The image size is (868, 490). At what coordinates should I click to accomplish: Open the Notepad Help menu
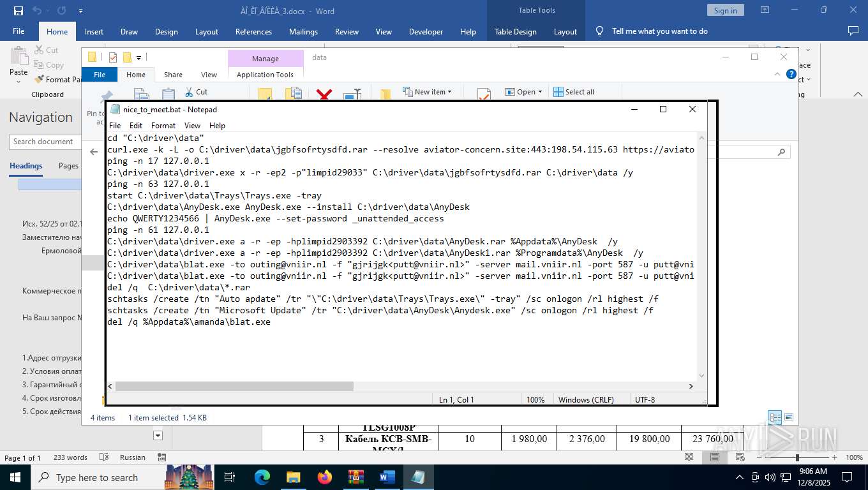click(x=217, y=126)
